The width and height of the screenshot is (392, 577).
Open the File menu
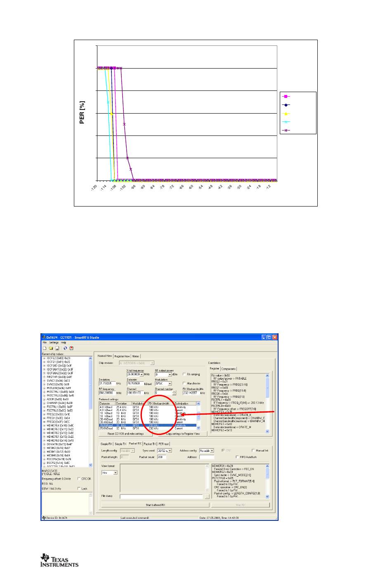[x=45, y=342]
